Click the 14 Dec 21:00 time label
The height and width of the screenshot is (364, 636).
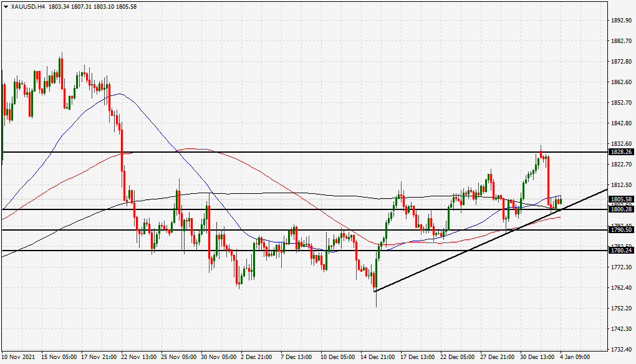pyautogui.click(x=378, y=357)
